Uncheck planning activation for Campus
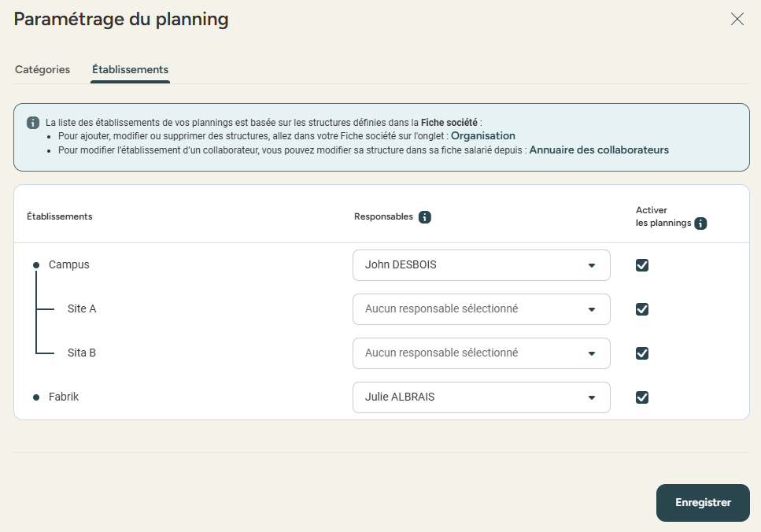The image size is (761, 532). 642,265
